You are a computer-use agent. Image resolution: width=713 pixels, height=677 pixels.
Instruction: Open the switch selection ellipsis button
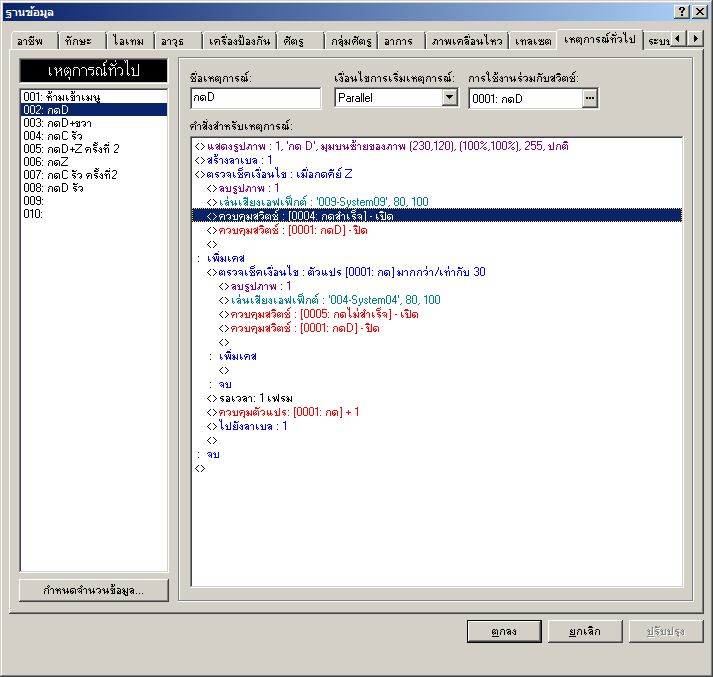click(589, 98)
